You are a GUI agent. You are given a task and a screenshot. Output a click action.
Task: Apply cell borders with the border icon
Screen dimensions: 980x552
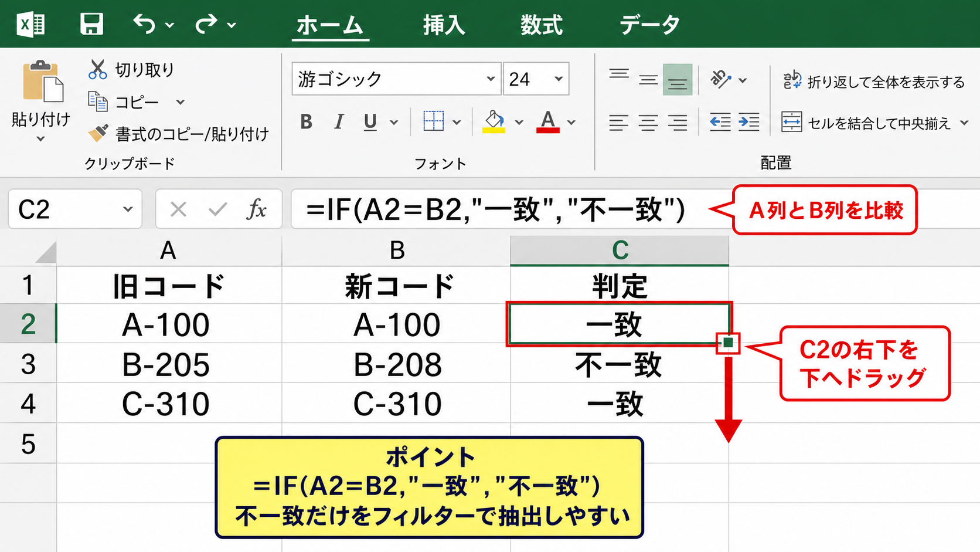click(434, 121)
